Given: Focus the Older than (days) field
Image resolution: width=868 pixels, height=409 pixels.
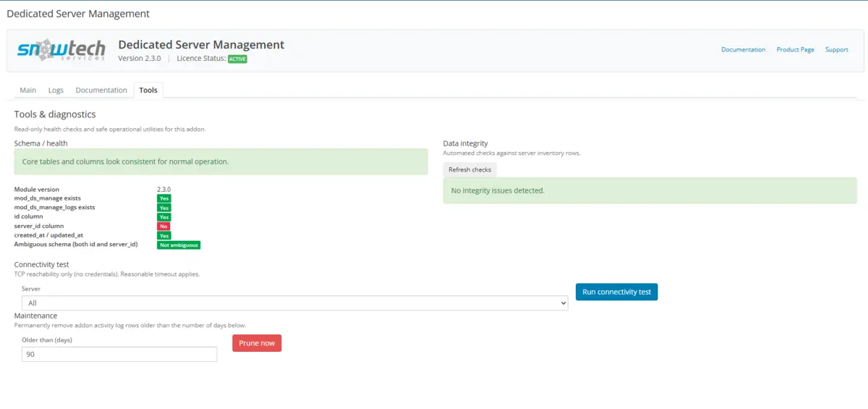Looking at the screenshot, I should click(119, 354).
